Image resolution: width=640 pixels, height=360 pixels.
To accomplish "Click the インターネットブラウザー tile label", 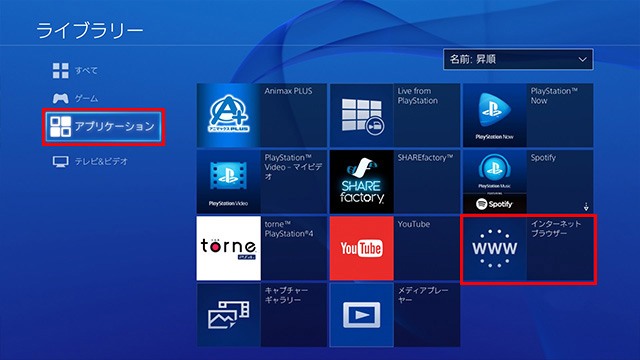I will pos(556,229).
